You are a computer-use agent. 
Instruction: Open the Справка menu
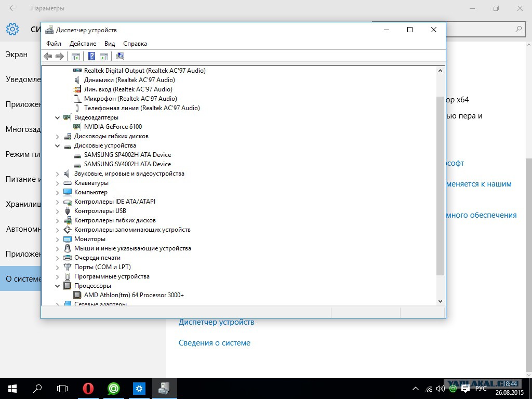(135, 44)
